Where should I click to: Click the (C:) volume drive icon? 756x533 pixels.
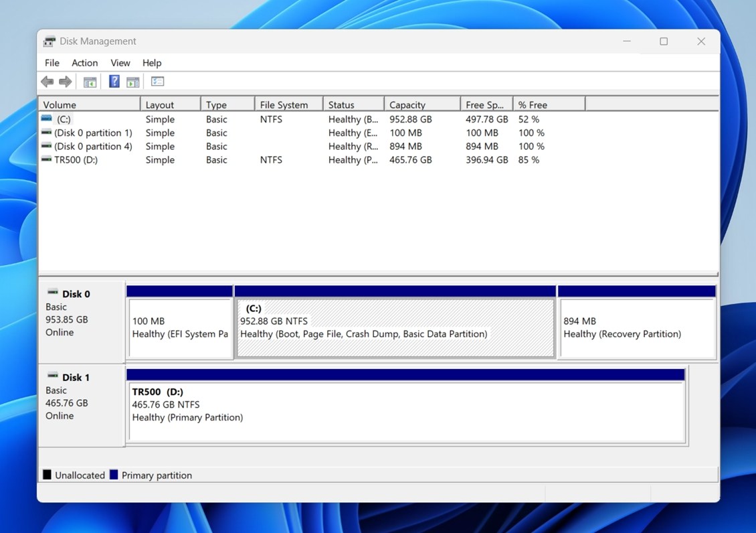46,118
